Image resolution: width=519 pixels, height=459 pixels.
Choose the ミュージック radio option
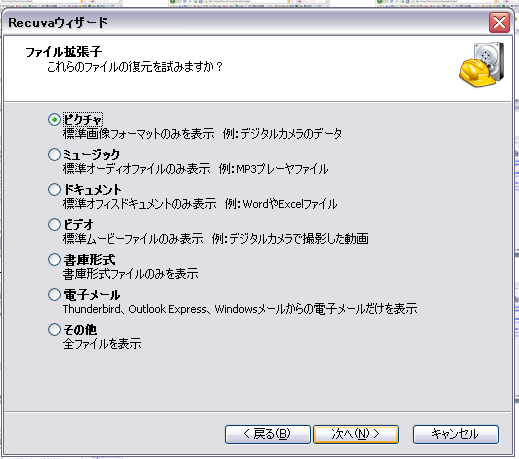click(x=54, y=154)
